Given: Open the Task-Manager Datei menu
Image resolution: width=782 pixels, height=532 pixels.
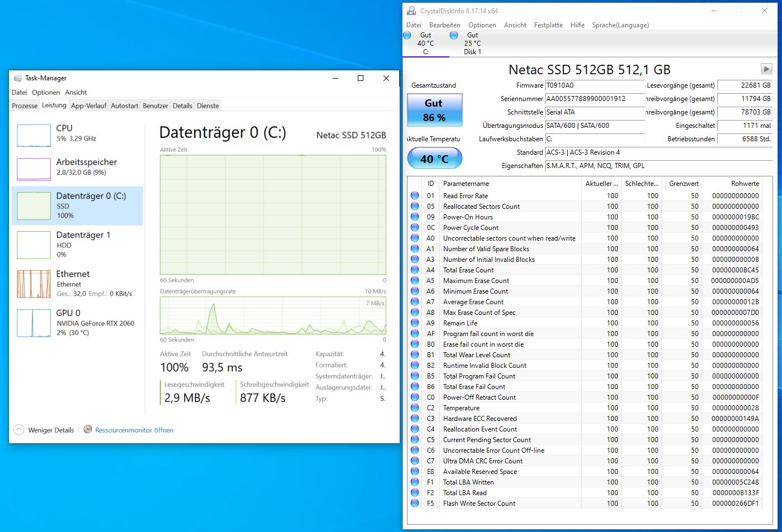Looking at the screenshot, I should (20, 92).
